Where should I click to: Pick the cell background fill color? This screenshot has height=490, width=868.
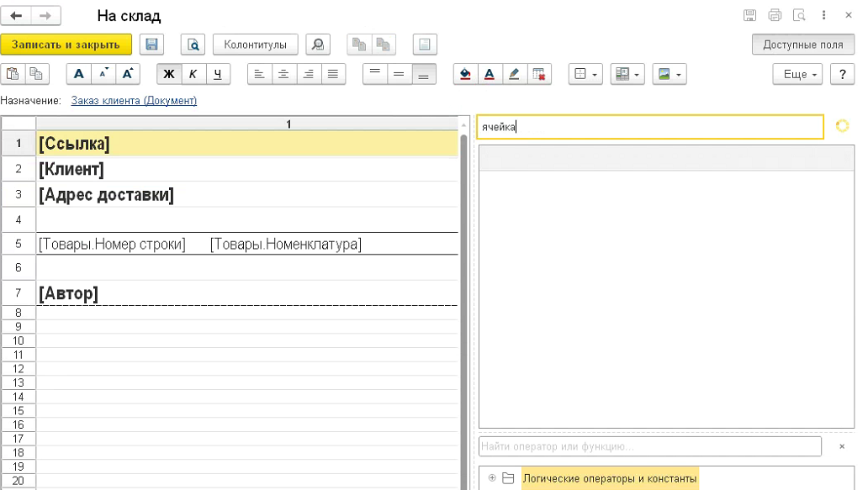(x=465, y=74)
